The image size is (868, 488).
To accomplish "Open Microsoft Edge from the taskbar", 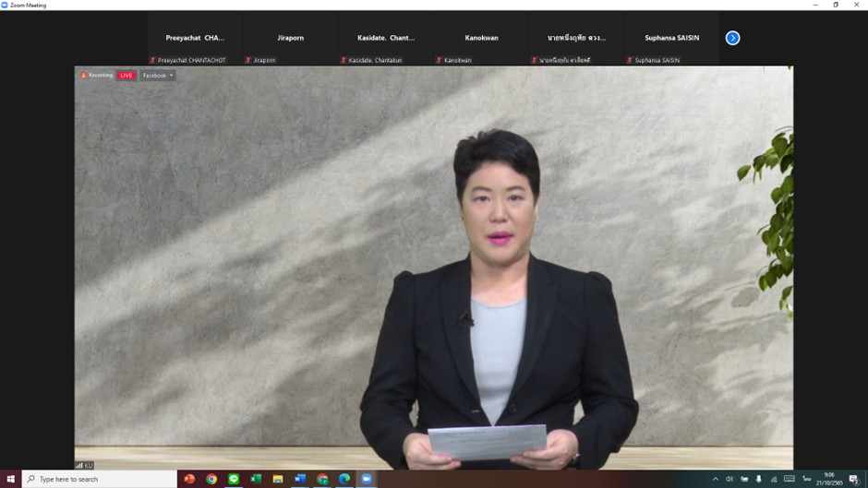I will click(x=344, y=479).
